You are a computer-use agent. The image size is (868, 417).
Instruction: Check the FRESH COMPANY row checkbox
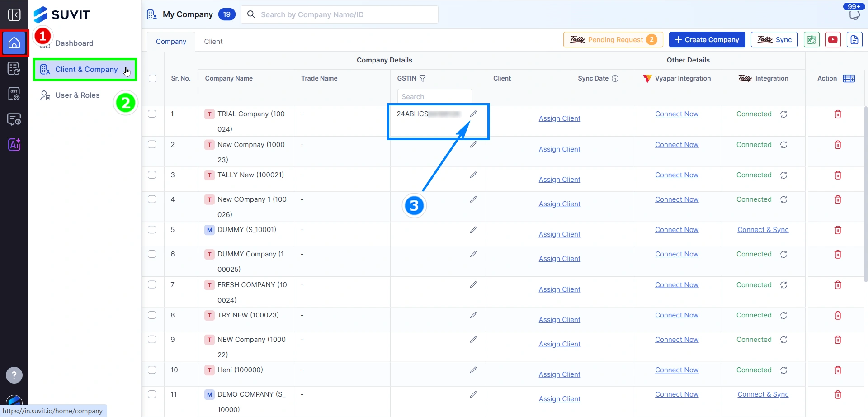(152, 284)
